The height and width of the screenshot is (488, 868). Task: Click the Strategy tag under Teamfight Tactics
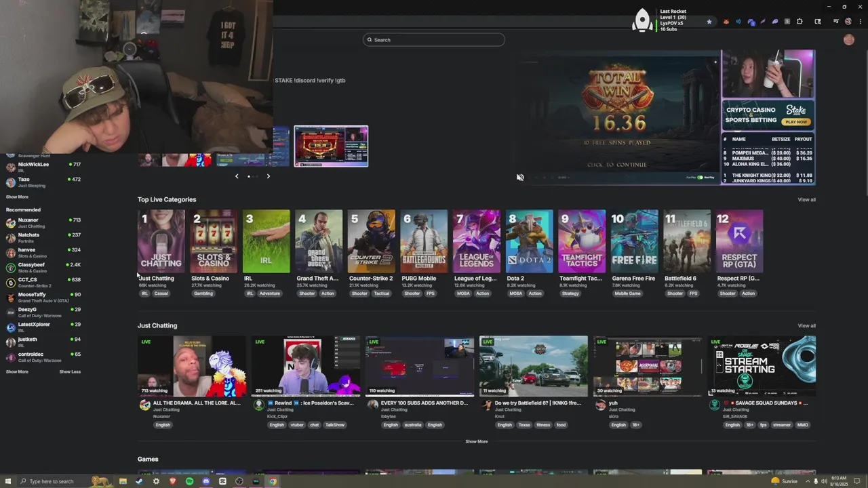[570, 293]
